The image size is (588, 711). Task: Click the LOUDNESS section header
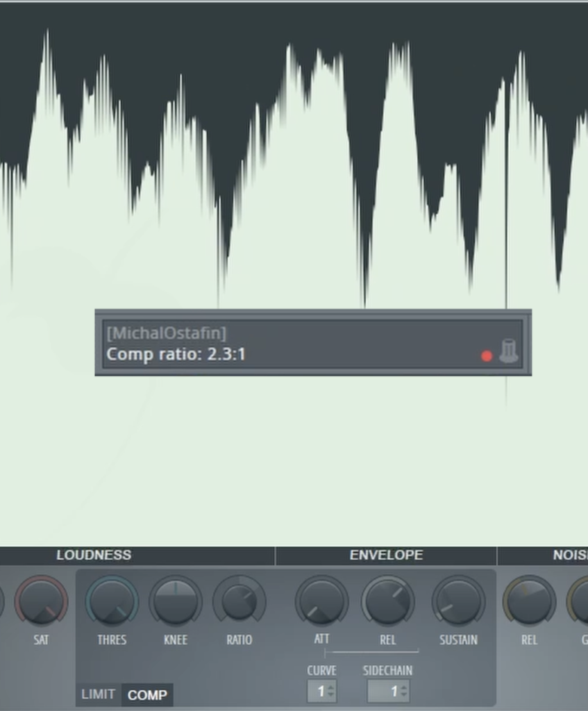click(94, 555)
